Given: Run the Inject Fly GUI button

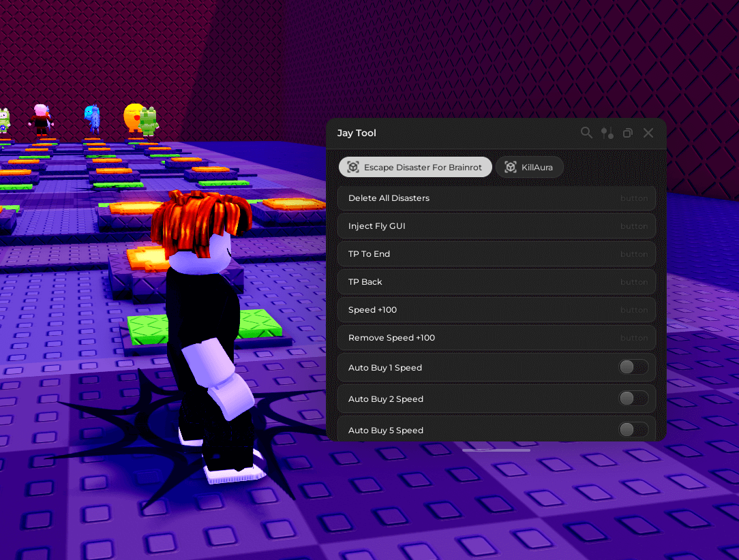Looking at the screenshot, I should pos(497,226).
